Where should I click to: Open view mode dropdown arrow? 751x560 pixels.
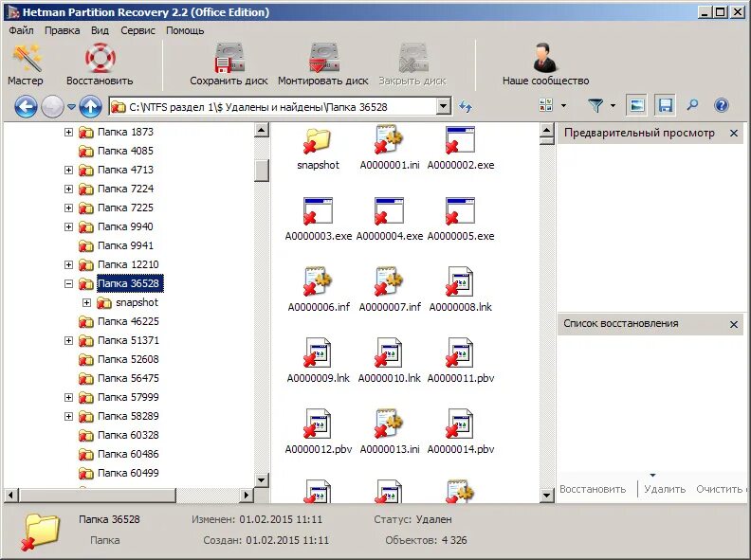[564, 106]
